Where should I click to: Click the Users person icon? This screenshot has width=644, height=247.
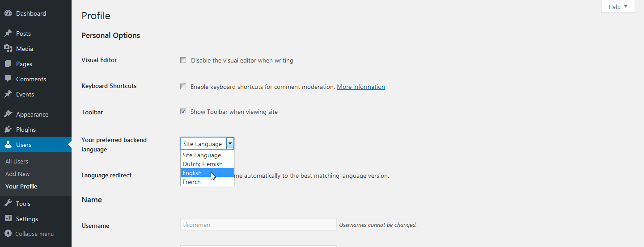[x=8, y=145]
